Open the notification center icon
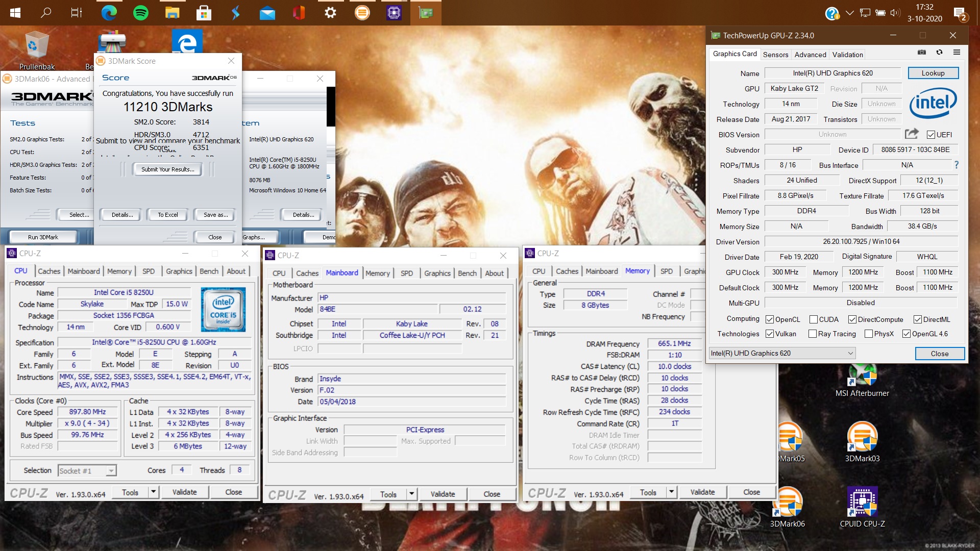Viewport: 980px width, 551px height. coord(960,14)
